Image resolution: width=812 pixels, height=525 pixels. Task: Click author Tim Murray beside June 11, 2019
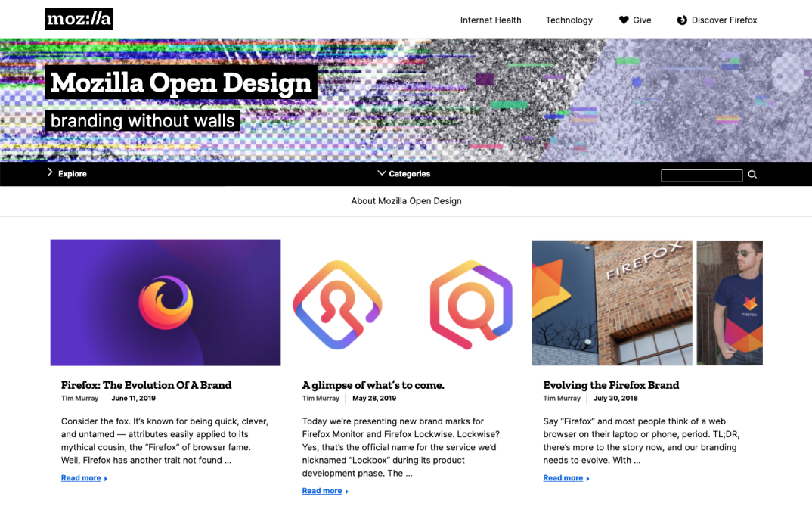79,399
